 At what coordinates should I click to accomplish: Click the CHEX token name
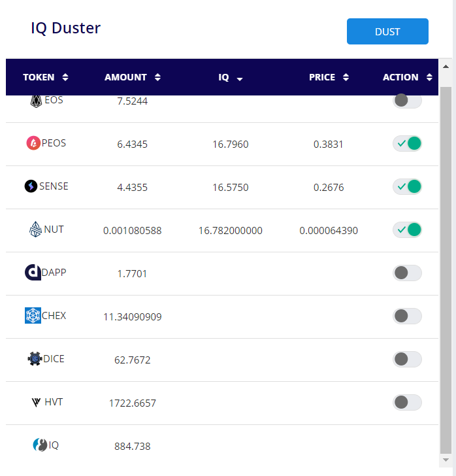coord(54,315)
